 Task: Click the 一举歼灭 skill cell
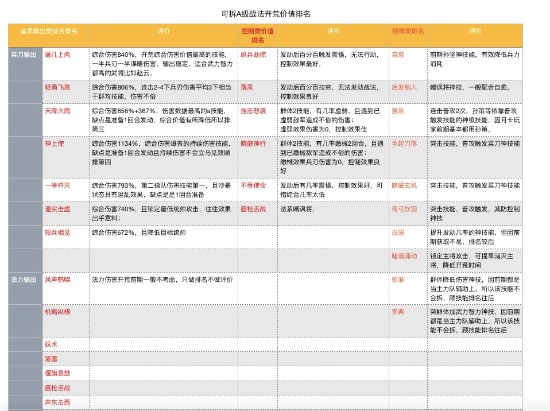click(x=66, y=190)
